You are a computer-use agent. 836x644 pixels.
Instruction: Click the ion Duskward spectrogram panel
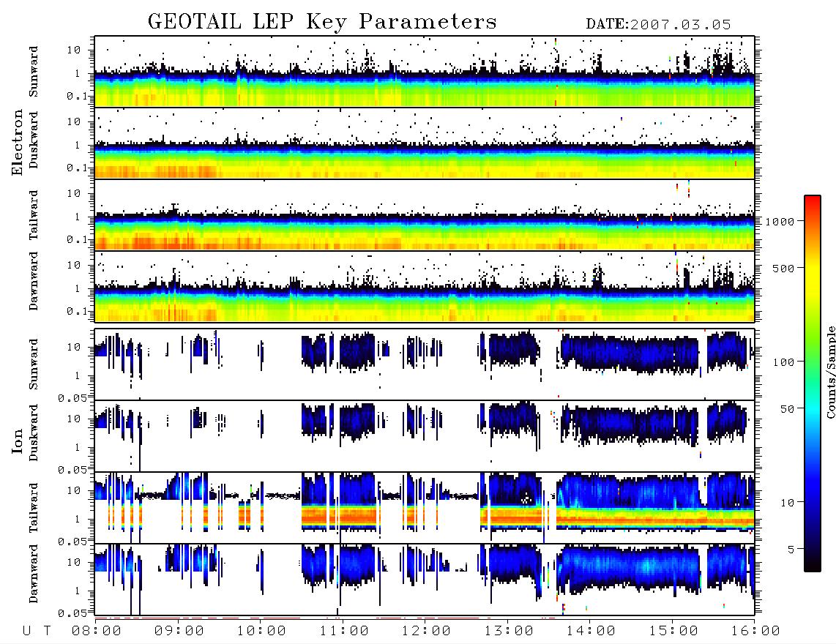(425, 436)
